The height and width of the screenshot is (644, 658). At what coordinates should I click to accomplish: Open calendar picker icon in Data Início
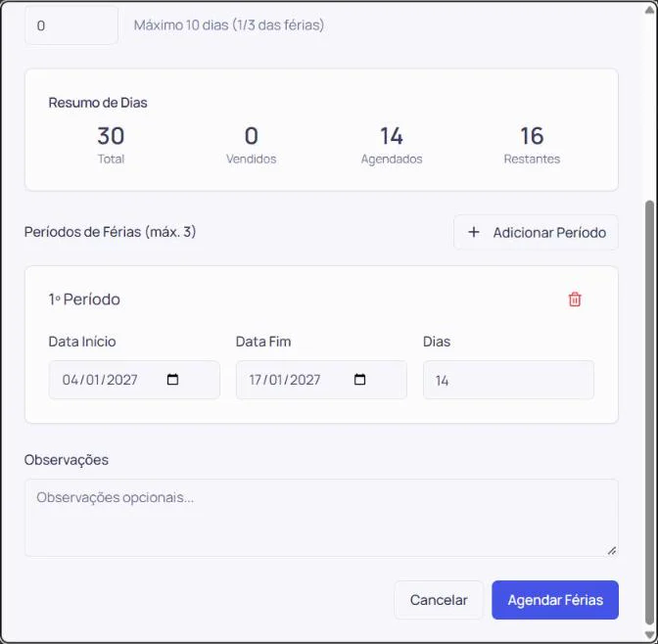click(172, 380)
